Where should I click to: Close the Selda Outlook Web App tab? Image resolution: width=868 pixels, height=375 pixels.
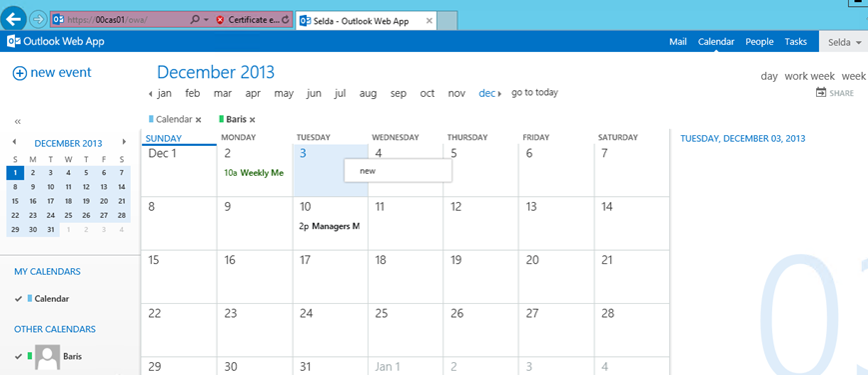click(x=430, y=21)
